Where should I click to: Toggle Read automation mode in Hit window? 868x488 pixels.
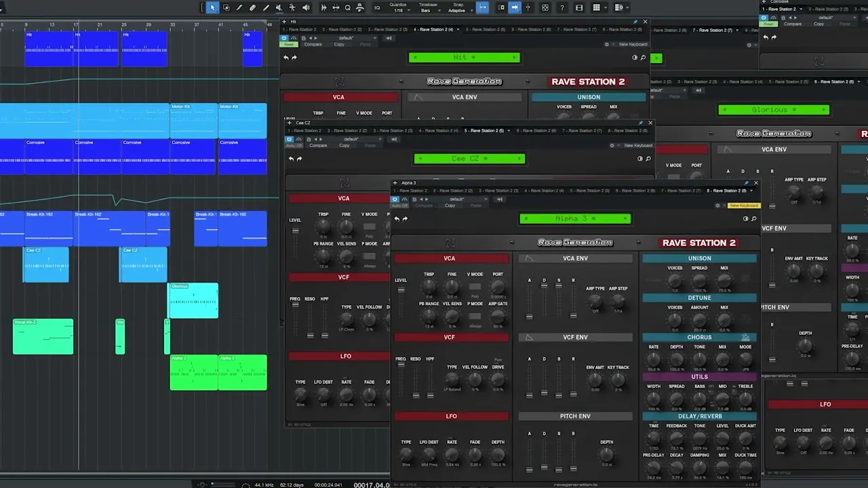click(x=290, y=44)
